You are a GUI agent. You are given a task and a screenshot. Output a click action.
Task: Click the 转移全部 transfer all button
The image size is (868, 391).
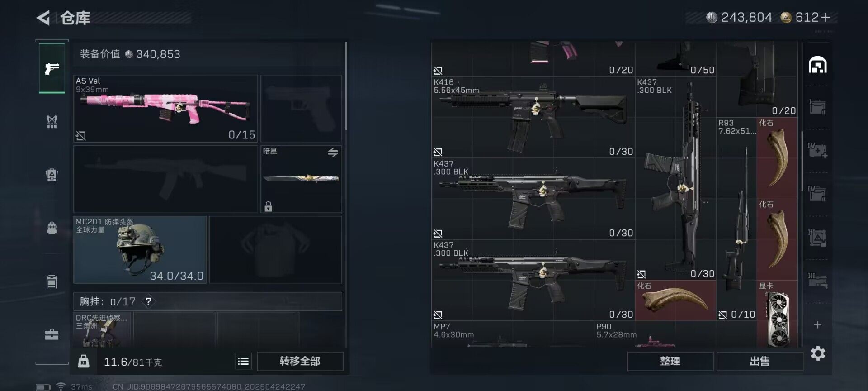(x=300, y=361)
